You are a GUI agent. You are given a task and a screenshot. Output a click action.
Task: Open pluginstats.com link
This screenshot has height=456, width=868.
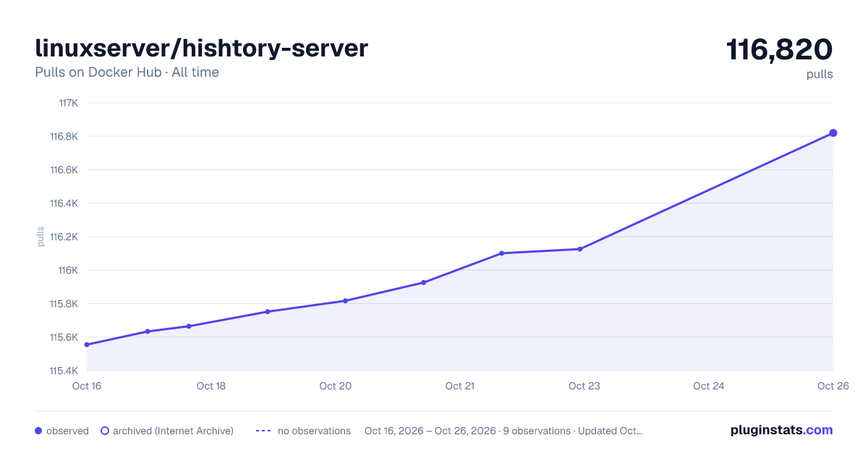click(781, 430)
